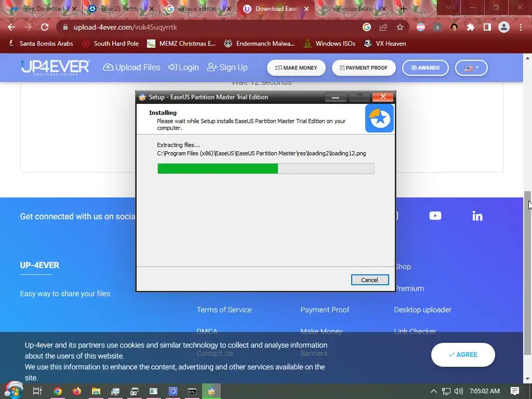Screen dimensions: 532x399
Task: Reload the upload-4ever page
Action: (x=45, y=27)
